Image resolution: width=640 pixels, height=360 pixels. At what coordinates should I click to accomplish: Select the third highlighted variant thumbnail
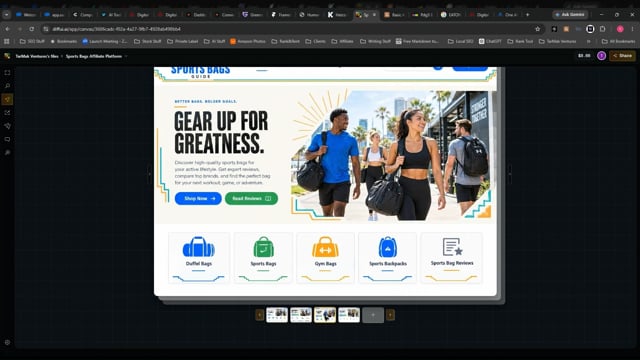[x=325, y=315]
